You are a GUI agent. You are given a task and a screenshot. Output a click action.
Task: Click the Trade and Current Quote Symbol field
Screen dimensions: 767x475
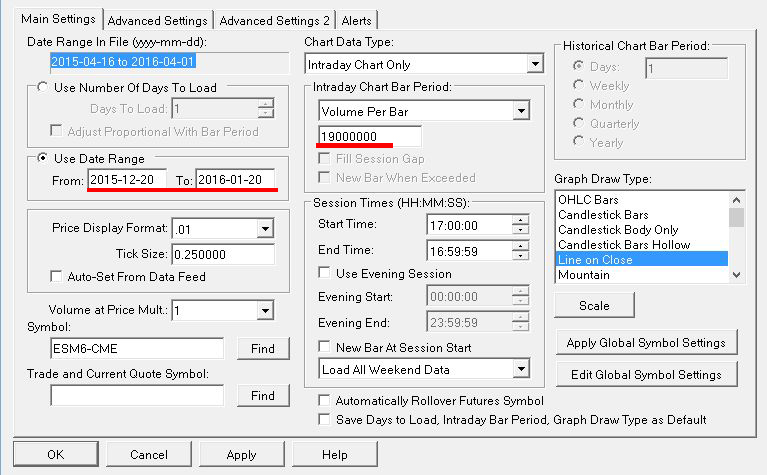click(137, 395)
